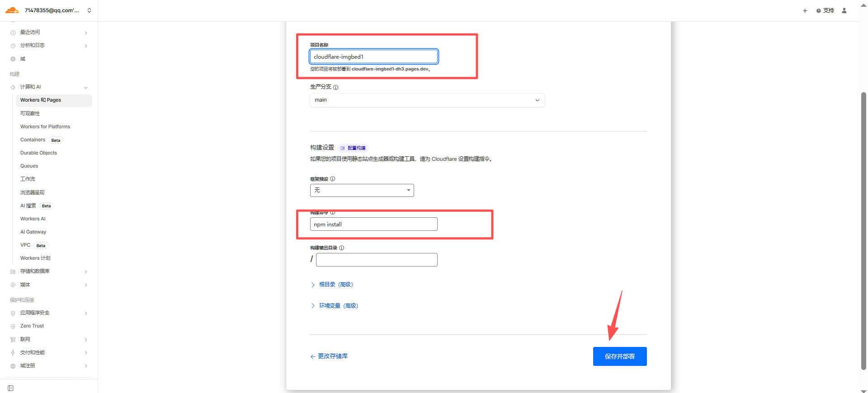Click the plus add icon in header
The height and width of the screenshot is (393, 868).
pyautogui.click(x=805, y=11)
